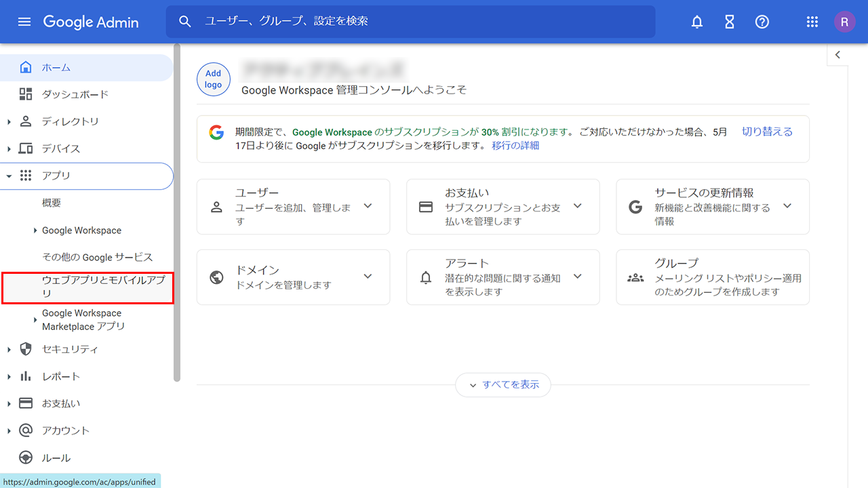Open the 移行の詳細 link
Viewport: 868px width, 488px height.
(x=515, y=146)
